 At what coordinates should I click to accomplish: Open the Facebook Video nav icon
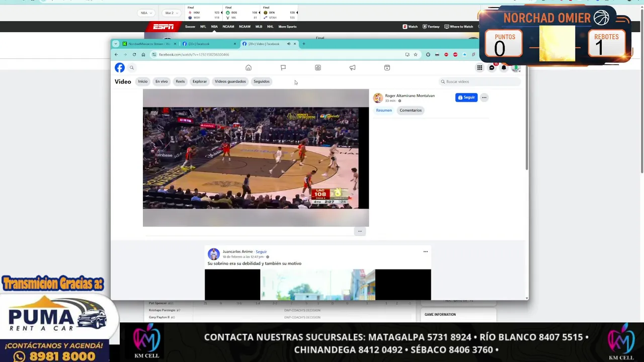click(x=318, y=67)
